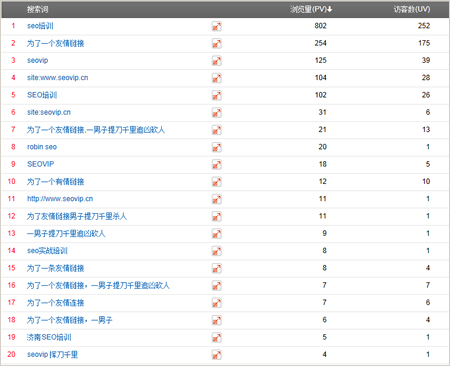The image size is (450, 366).
Task: Open the robin seo keyword link
Action: 42,147
